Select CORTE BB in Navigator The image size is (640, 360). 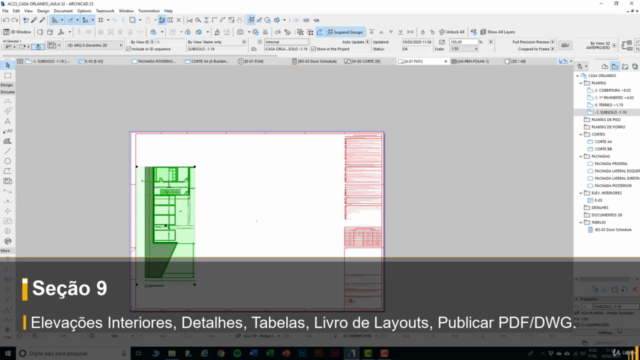[x=600, y=149]
